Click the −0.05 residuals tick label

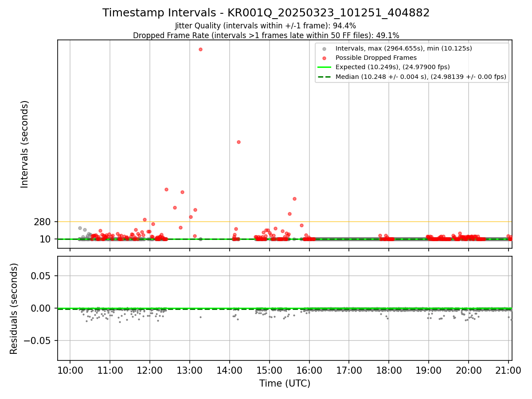tap(37, 340)
